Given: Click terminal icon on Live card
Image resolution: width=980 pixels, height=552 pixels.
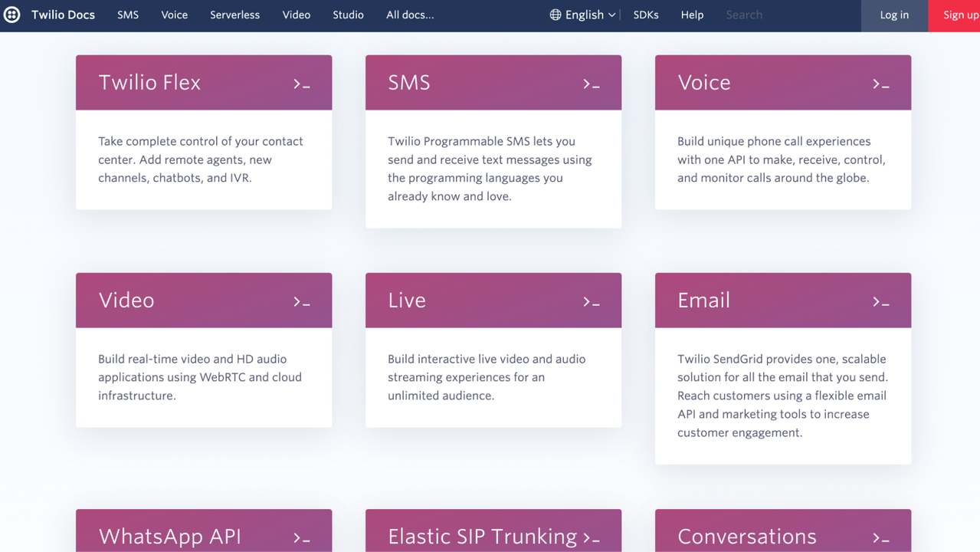Looking at the screenshot, I should (592, 301).
